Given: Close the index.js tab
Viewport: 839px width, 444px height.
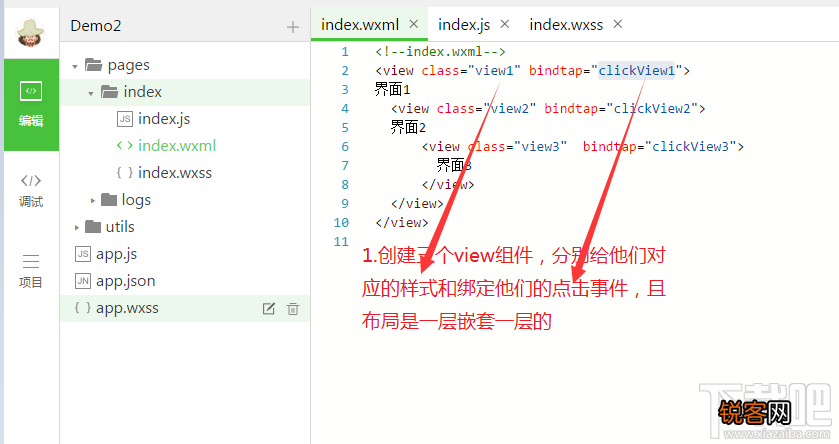Looking at the screenshot, I should [x=504, y=24].
